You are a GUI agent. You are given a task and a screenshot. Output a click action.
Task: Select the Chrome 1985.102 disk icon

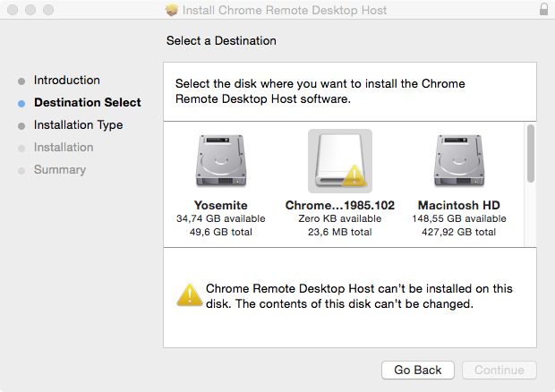(340, 160)
